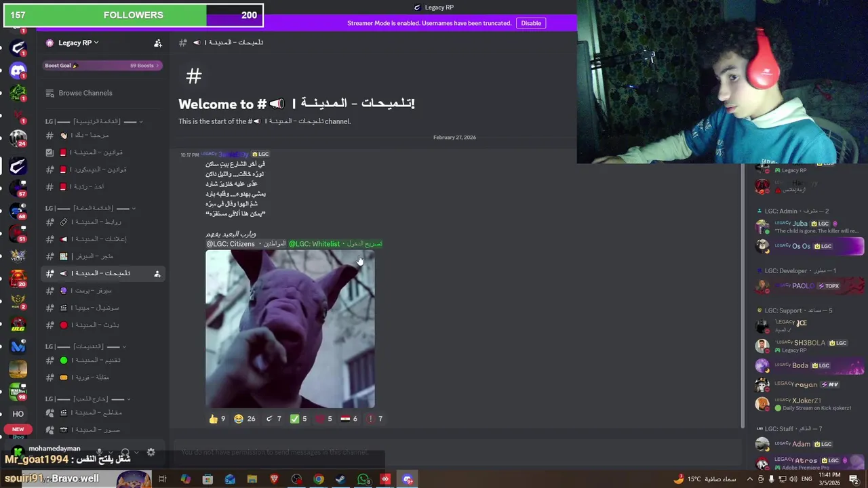Open Brave browser from the taskbar
This screenshot has height=488, width=868.
click(x=274, y=479)
